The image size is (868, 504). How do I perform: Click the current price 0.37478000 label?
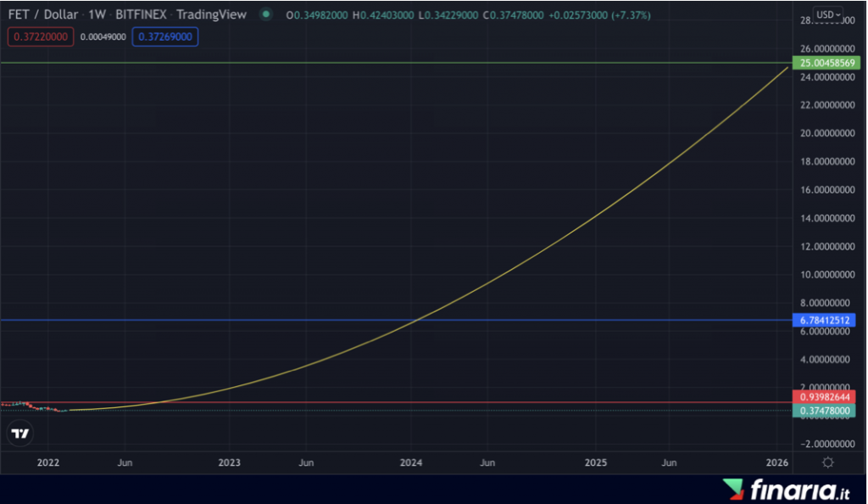click(x=826, y=411)
